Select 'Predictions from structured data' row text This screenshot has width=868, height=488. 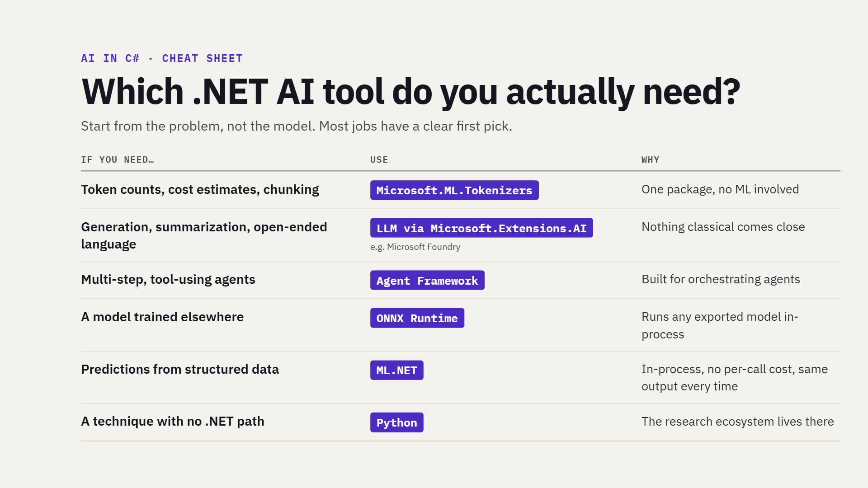tap(180, 369)
